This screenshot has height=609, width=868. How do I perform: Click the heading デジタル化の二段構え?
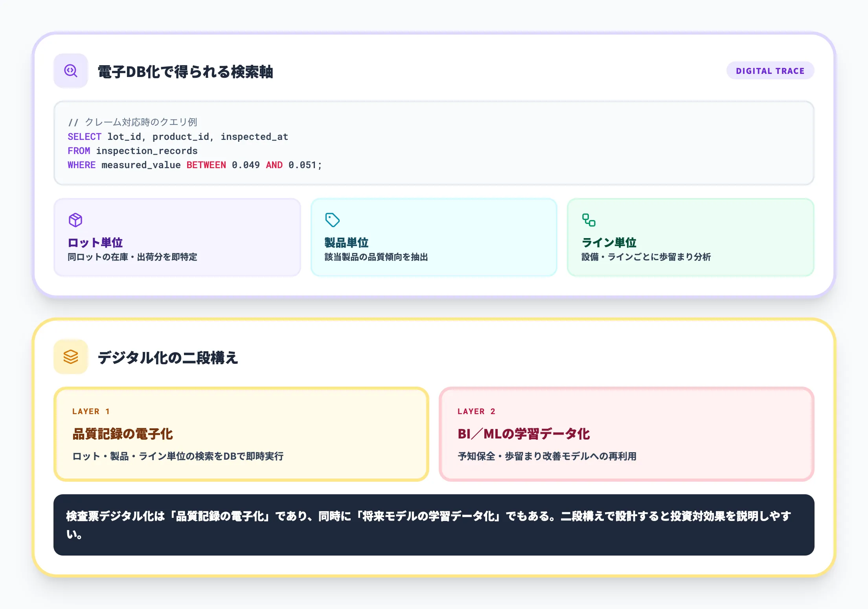[168, 357]
